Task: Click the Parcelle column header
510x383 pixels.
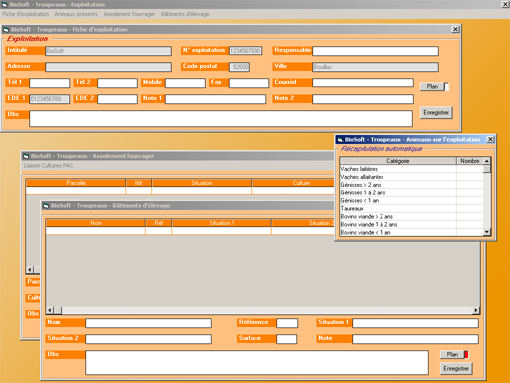Action: pos(76,183)
